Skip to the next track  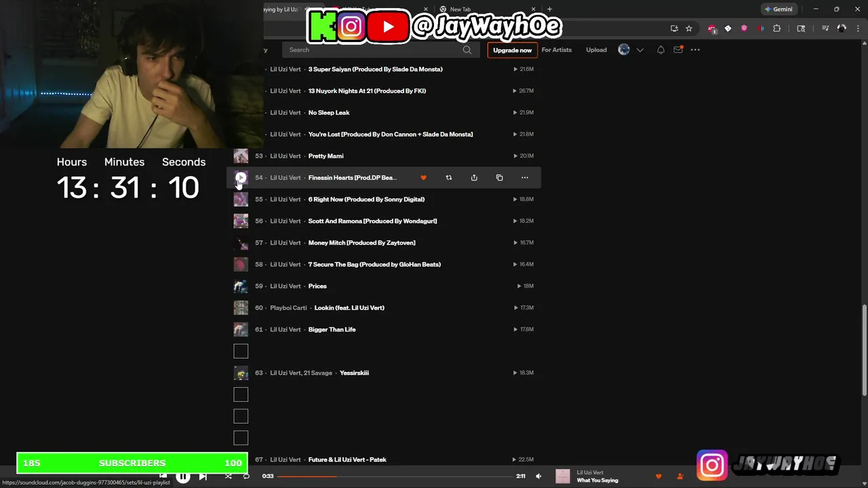[x=203, y=476]
